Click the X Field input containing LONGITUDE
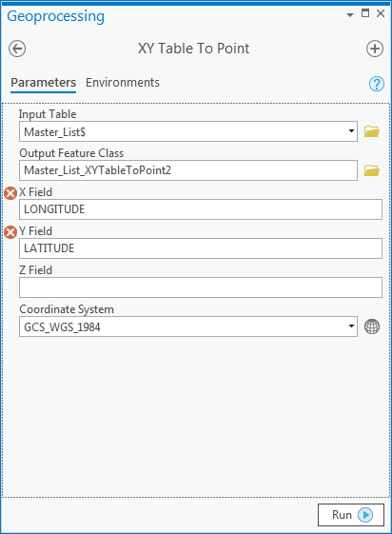This screenshot has height=534, width=392. point(201,209)
